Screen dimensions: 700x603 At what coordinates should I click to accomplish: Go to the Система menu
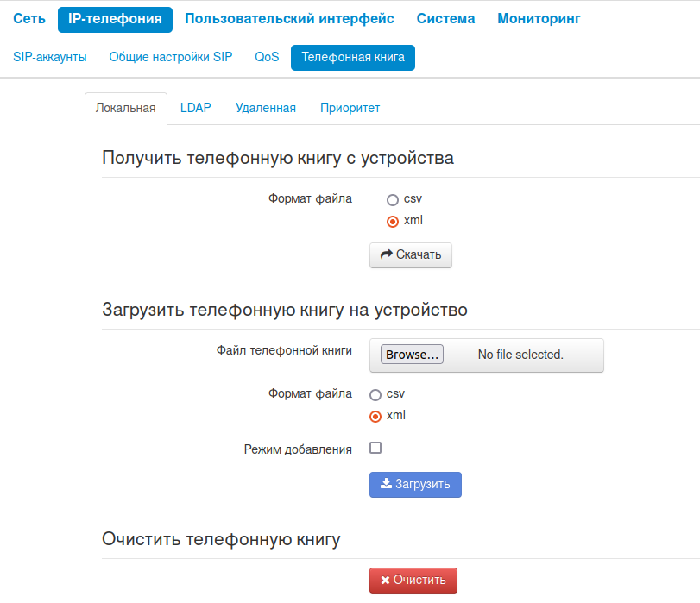click(x=445, y=19)
